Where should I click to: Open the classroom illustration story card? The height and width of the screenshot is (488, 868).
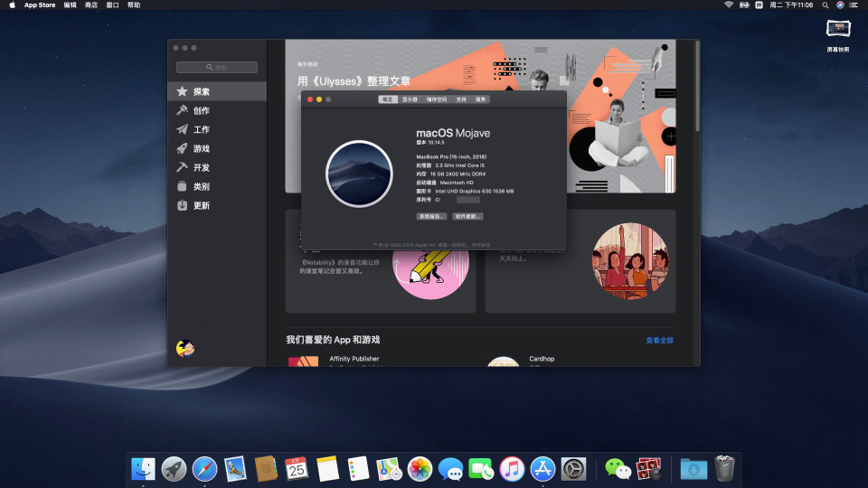point(580,261)
